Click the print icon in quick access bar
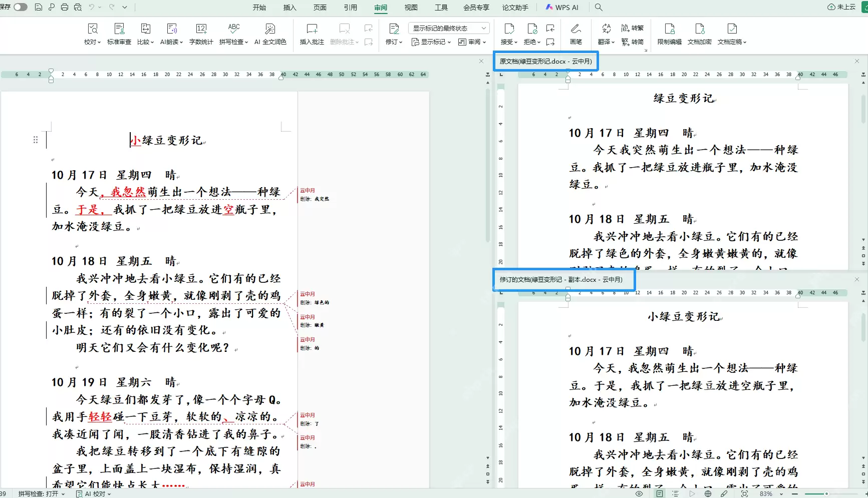 (65, 8)
